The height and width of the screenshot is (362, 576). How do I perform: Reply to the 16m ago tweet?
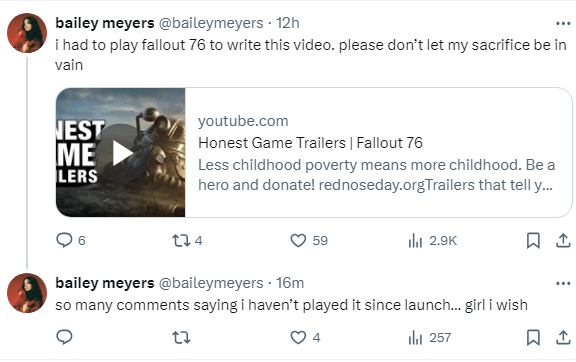point(64,337)
